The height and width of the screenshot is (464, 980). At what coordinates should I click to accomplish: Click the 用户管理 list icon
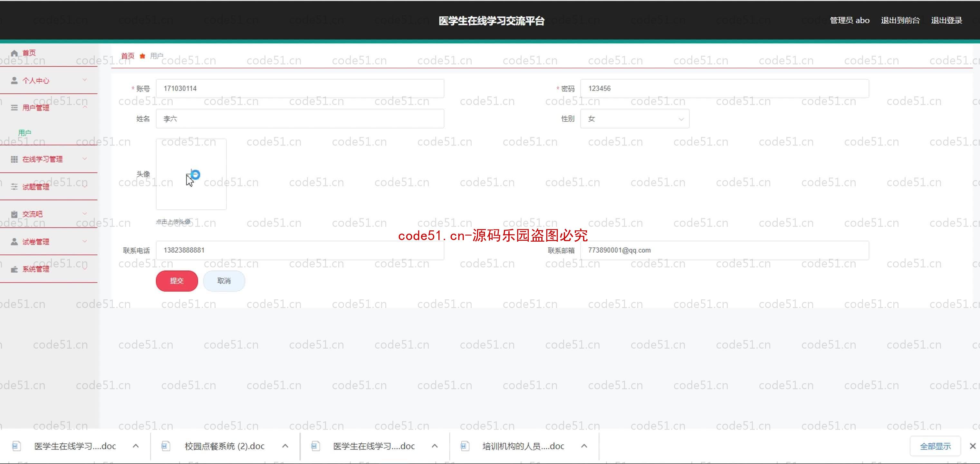14,108
